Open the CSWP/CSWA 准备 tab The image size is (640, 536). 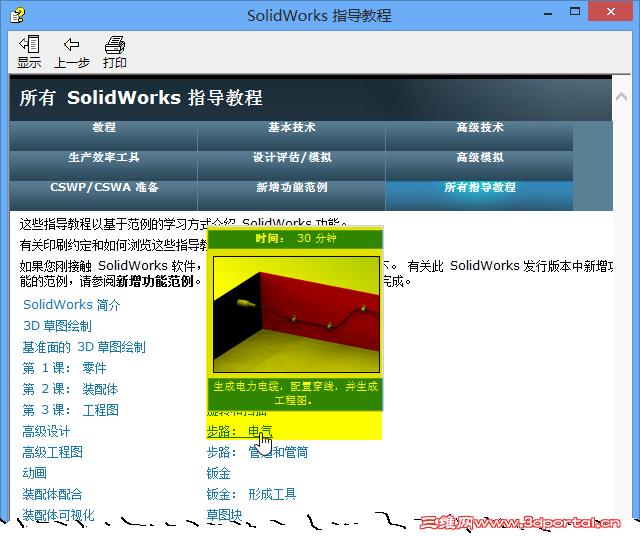[x=104, y=196]
